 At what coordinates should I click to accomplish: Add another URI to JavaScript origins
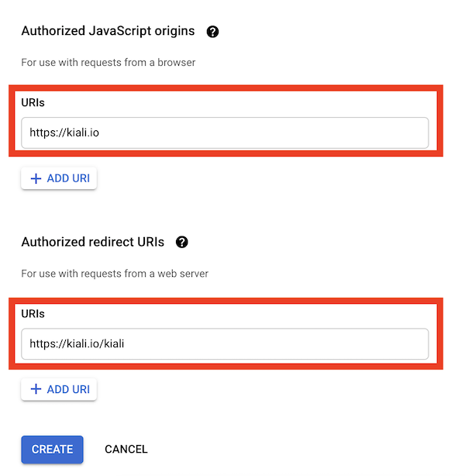(60, 179)
